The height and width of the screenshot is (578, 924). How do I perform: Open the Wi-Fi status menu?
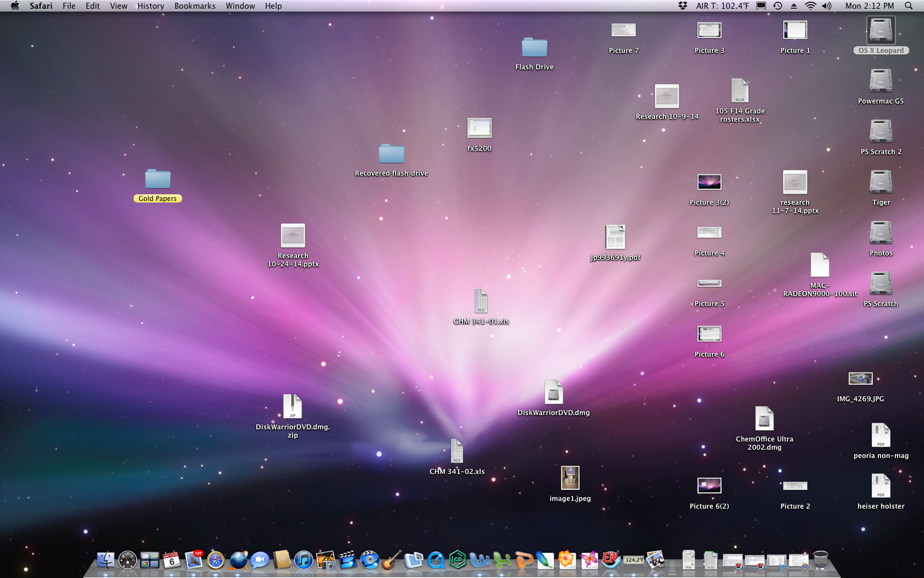[x=810, y=6]
